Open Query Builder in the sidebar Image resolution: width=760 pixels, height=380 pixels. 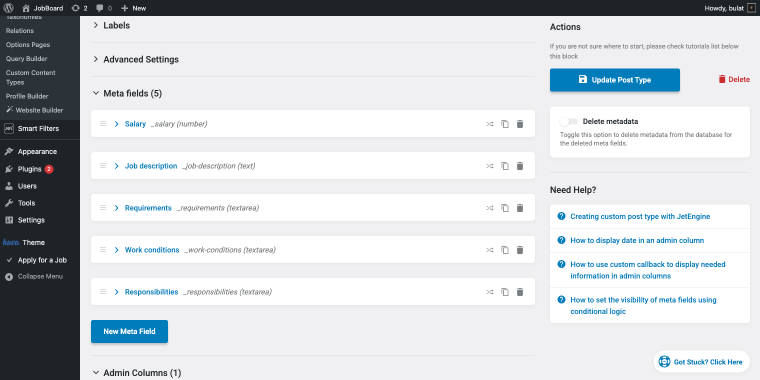(x=27, y=59)
